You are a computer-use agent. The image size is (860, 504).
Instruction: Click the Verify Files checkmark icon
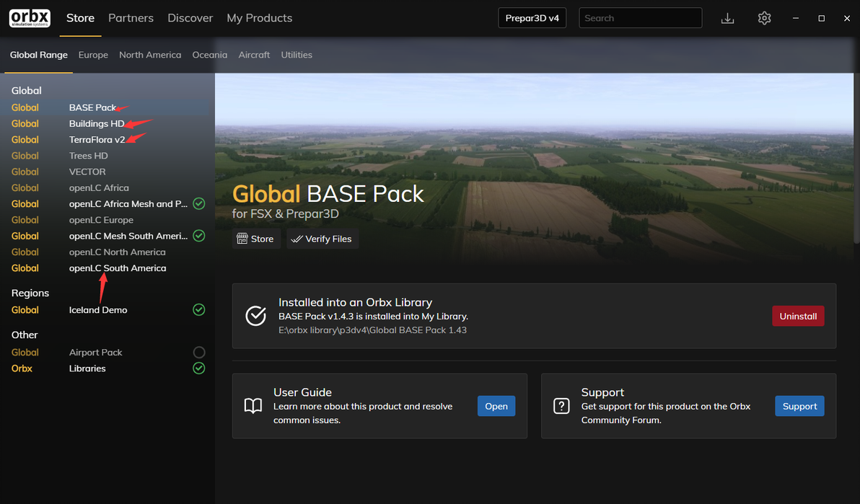(297, 239)
